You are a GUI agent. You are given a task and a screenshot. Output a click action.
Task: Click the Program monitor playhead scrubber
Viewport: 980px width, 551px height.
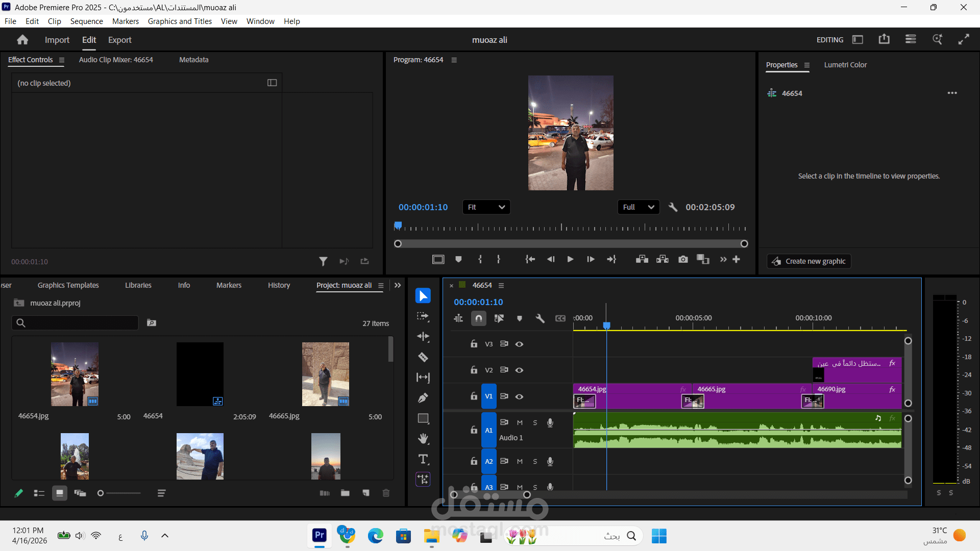pyautogui.click(x=398, y=225)
